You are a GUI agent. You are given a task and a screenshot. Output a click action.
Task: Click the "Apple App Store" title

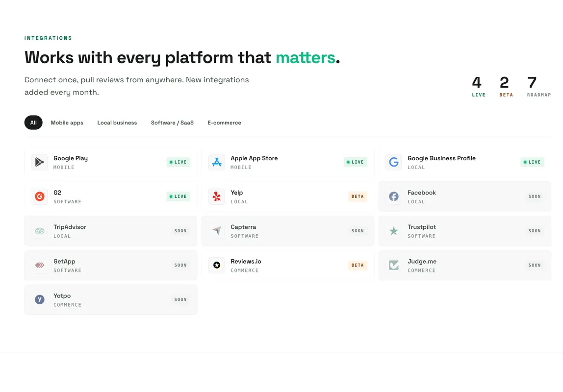tap(254, 158)
